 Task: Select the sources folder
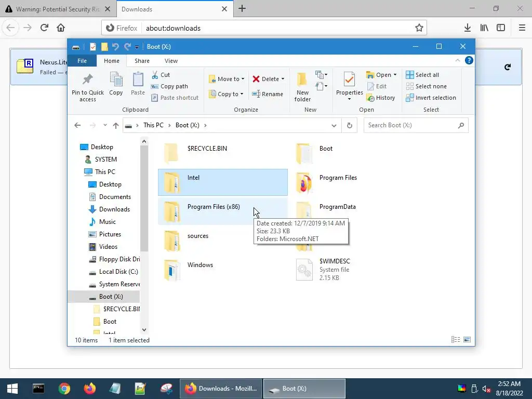(x=223, y=241)
